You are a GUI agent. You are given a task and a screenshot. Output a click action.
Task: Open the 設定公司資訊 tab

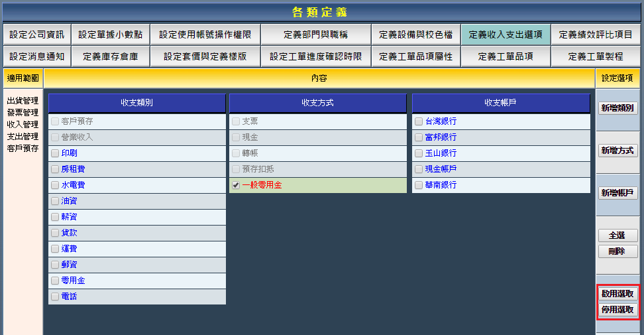pos(37,34)
